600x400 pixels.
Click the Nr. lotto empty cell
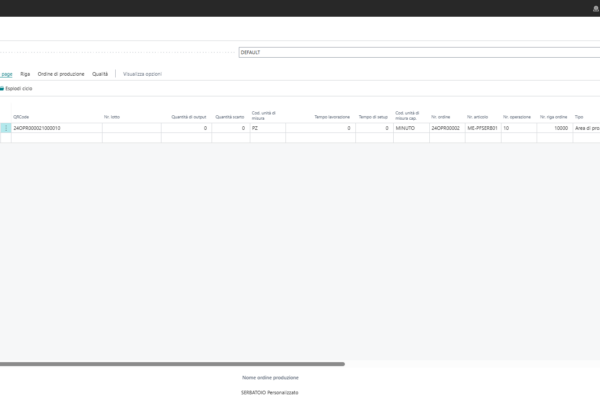(131, 129)
